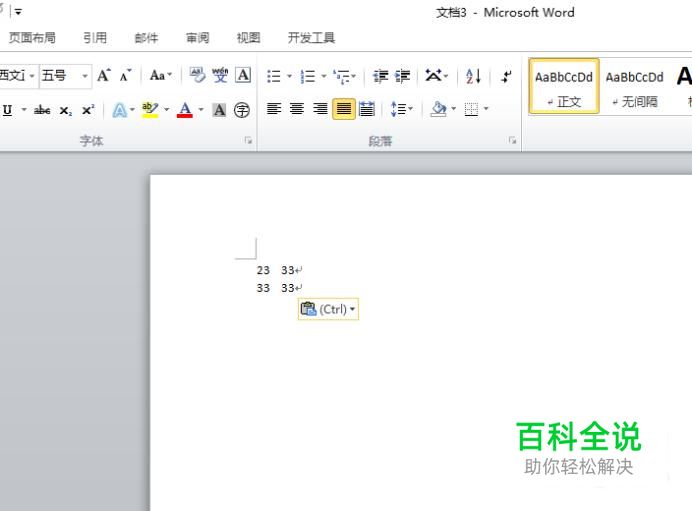Viewport: 692px width, 511px height.
Task: Open the Paste Options (Ctrl) button
Action: tap(328, 309)
